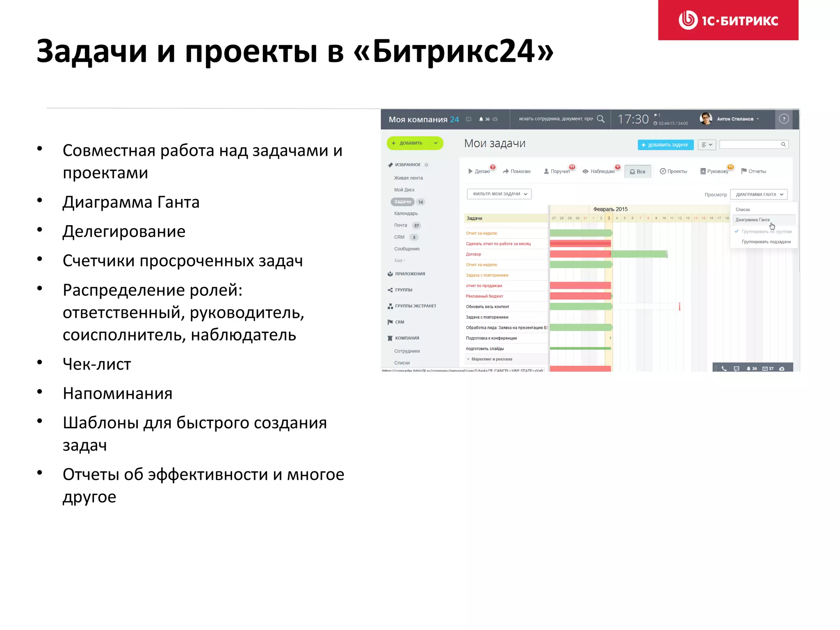The width and height of the screenshot is (840, 630).
Task: Click day 3 in February timeline header
Action: pos(609,218)
